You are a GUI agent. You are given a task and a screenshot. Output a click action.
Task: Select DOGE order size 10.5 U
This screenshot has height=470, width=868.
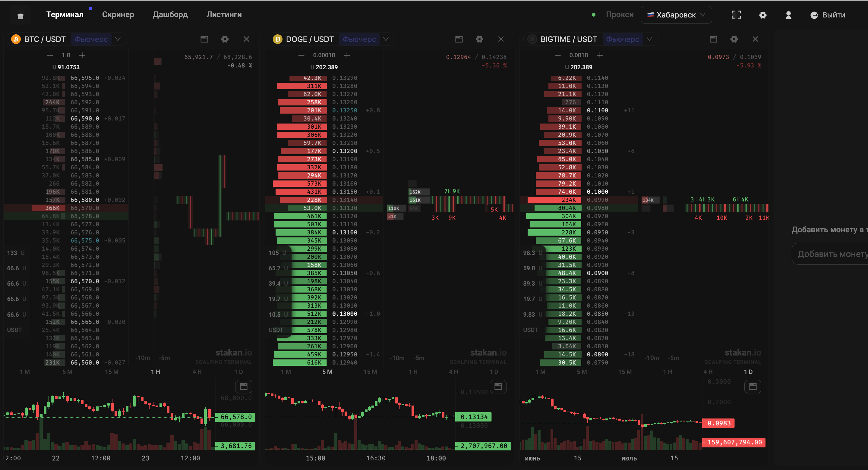278,315
